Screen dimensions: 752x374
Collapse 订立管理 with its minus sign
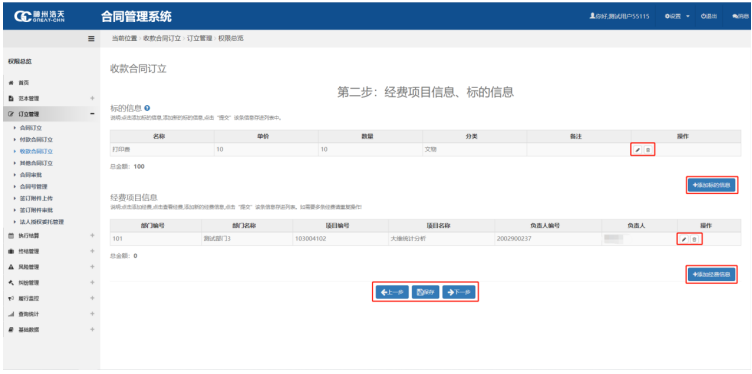tap(92, 114)
